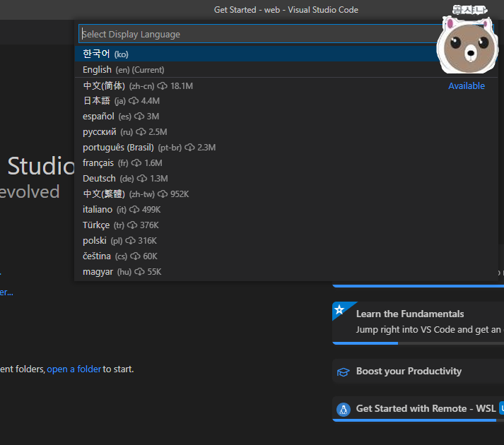Image resolution: width=504 pixels, height=445 pixels.
Task: Click download cloud icon next to 60K
Action: click(x=135, y=256)
